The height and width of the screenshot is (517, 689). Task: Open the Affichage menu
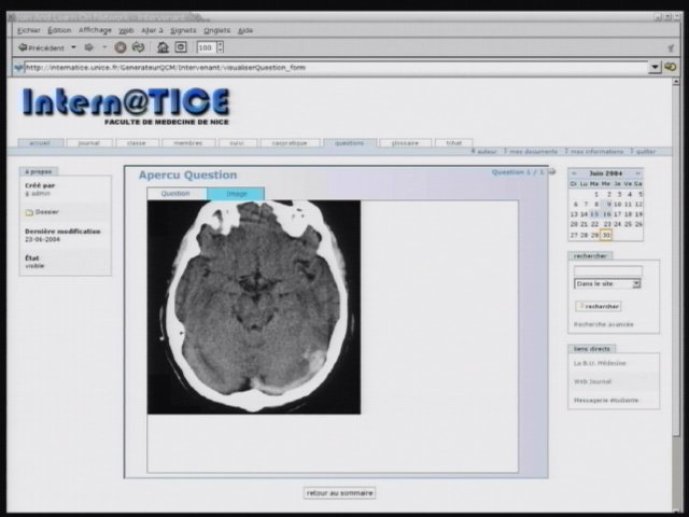[95, 30]
